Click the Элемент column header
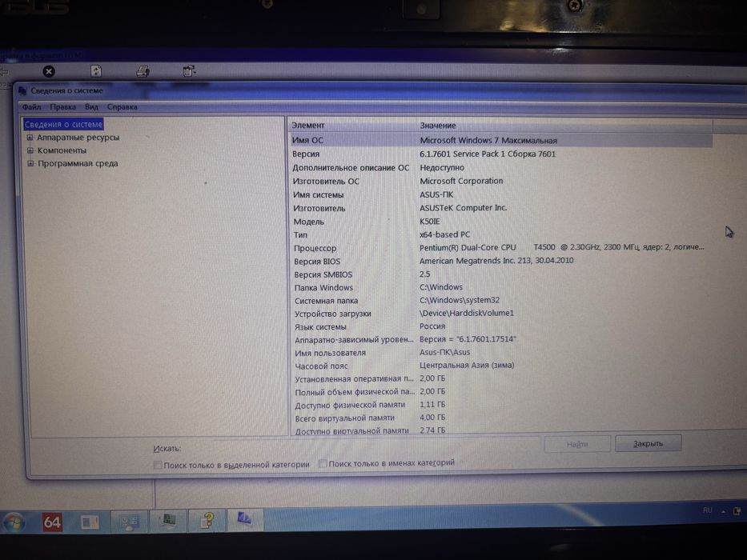747x560 pixels. pos(352,126)
